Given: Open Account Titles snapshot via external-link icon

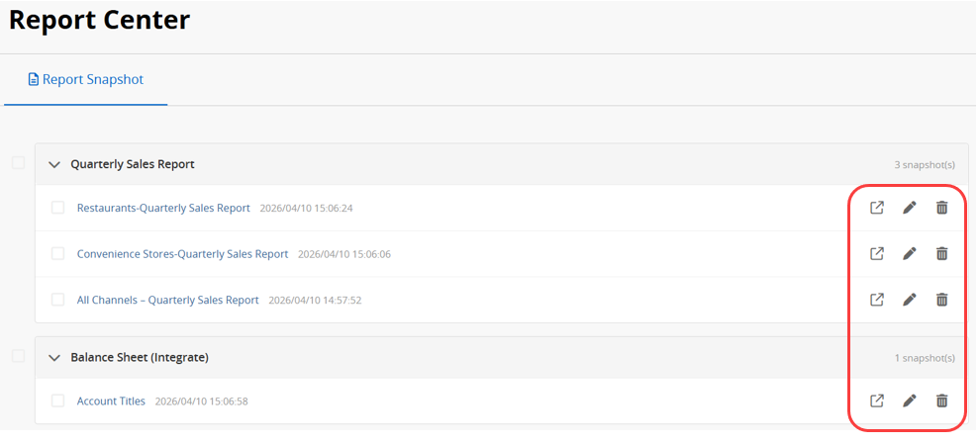Looking at the screenshot, I should (876, 400).
